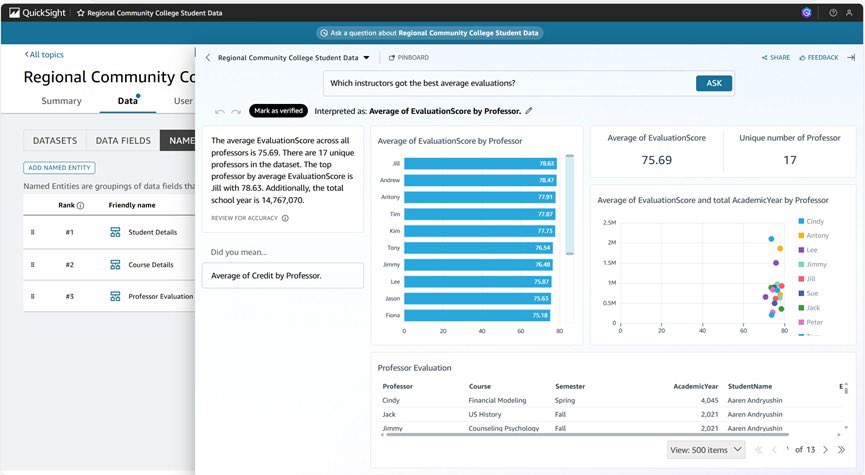Click the Jack legend color swatch
Viewport: 865px width, 475px height.
click(801, 308)
